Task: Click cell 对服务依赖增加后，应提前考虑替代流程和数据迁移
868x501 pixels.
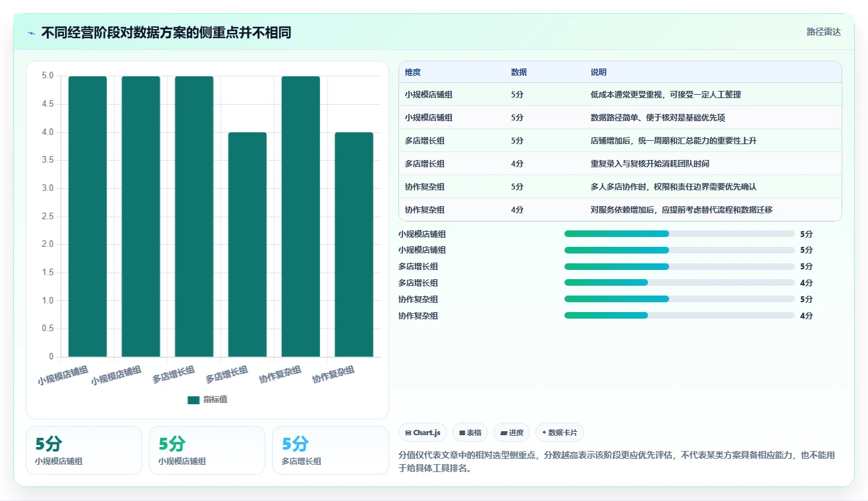Action: (682, 210)
